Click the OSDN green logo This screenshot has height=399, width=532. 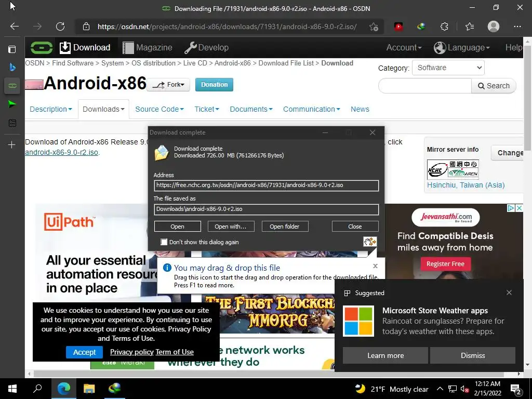pos(42,47)
